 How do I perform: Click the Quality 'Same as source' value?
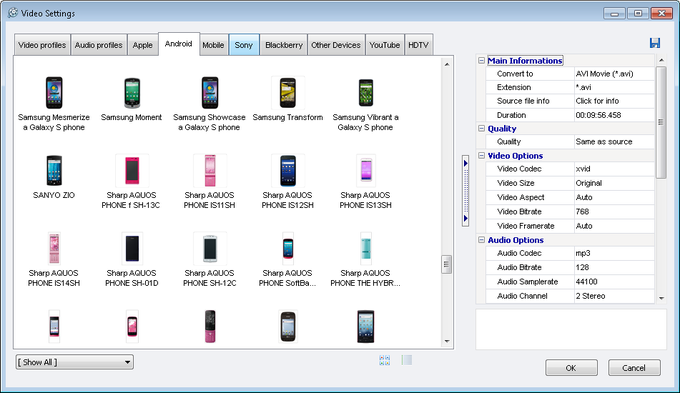[x=614, y=142]
